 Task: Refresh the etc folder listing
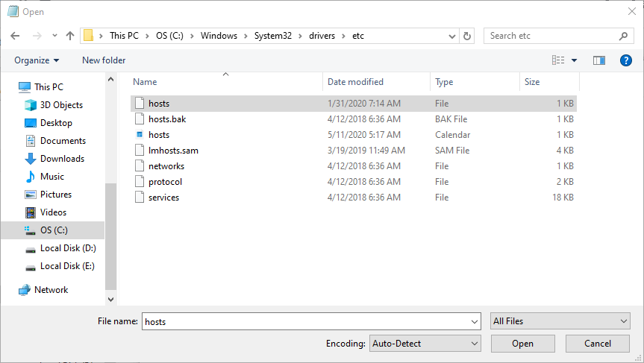(468, 36)
